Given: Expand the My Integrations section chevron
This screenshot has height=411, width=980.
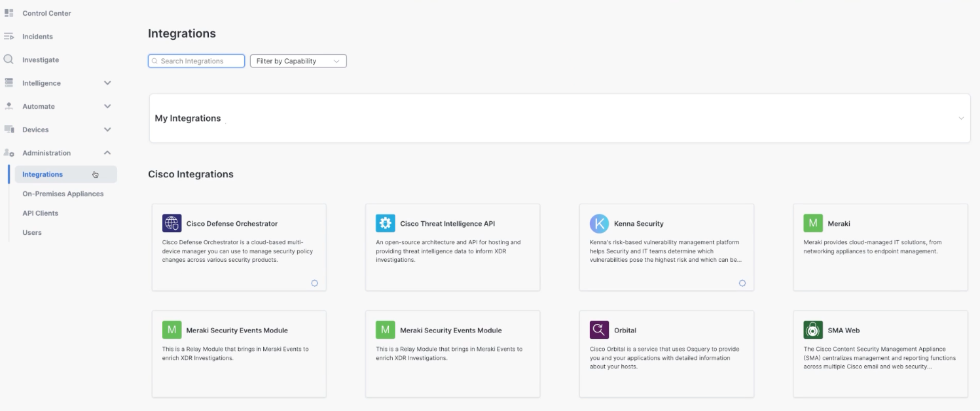Looking at the screenshot, I should pos(961,118).
